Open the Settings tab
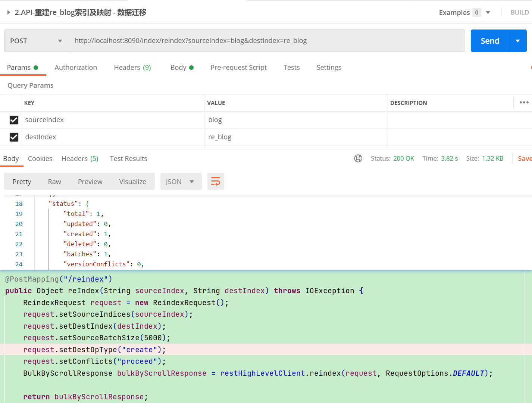Viewport: 532px width, 403px height. (329, 68)
